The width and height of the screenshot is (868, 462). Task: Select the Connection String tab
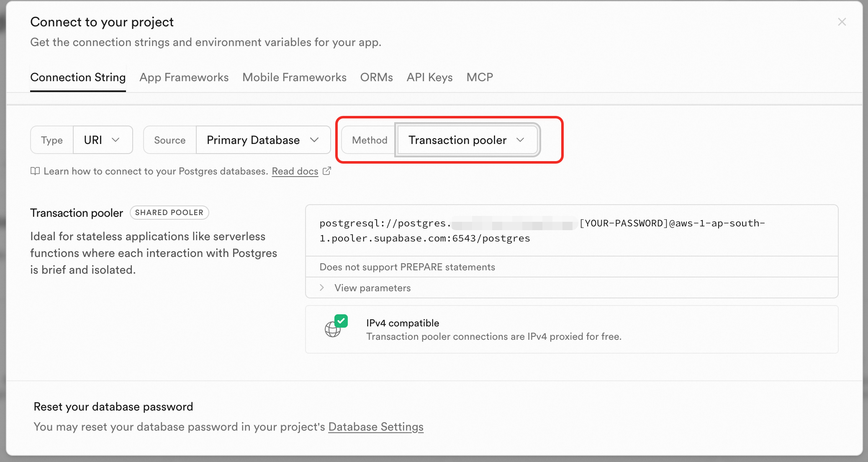pyautogui.click(x=78, y=77)
